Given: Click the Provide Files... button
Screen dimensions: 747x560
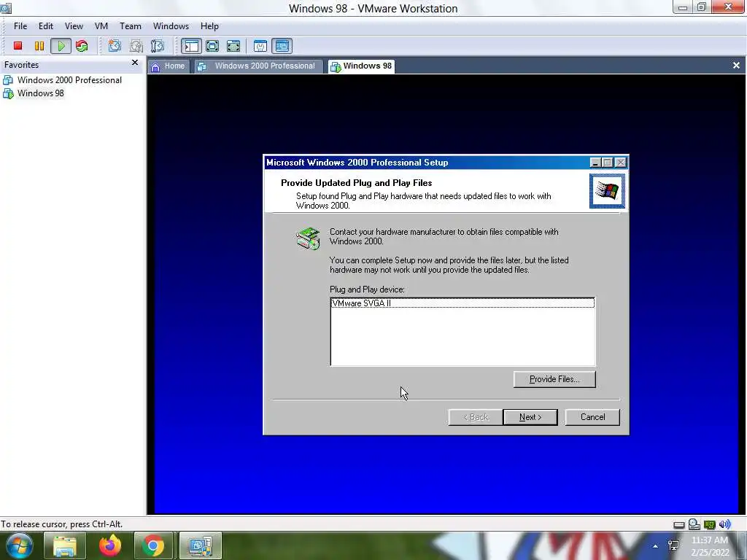Looking at the screenshot, I should [x=554, y=379].
